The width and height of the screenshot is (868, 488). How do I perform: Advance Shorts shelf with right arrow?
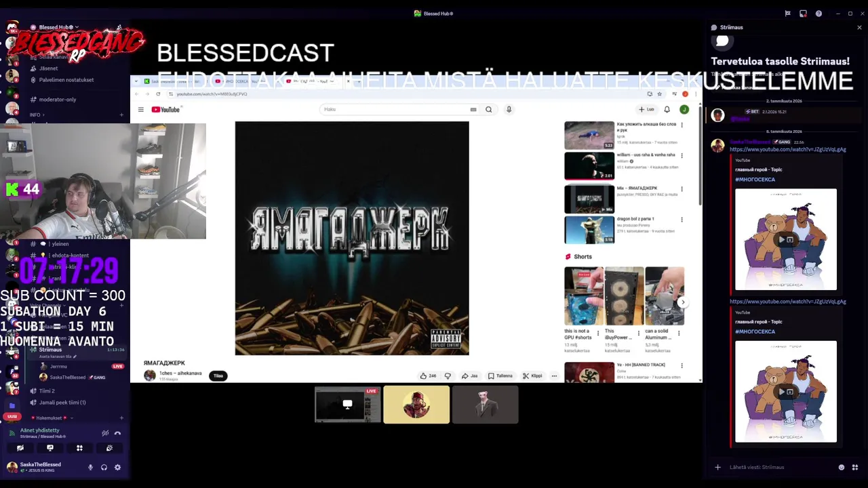[x=683, y=302]
